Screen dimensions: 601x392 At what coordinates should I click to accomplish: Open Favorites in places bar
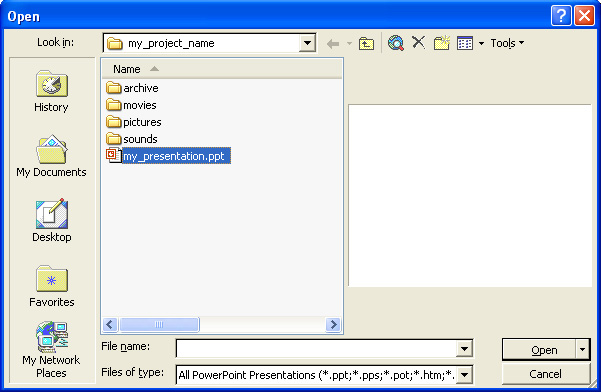[x=51, y=286]
